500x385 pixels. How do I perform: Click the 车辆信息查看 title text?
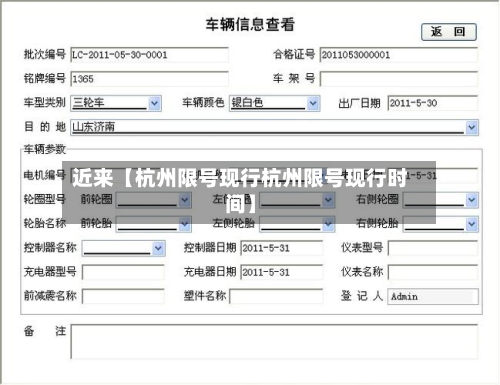(250, 24)
